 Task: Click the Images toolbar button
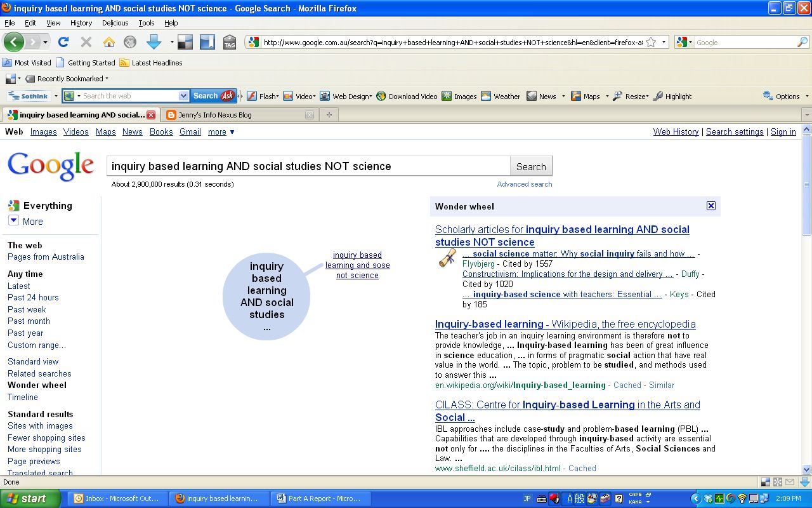(459, 97)
